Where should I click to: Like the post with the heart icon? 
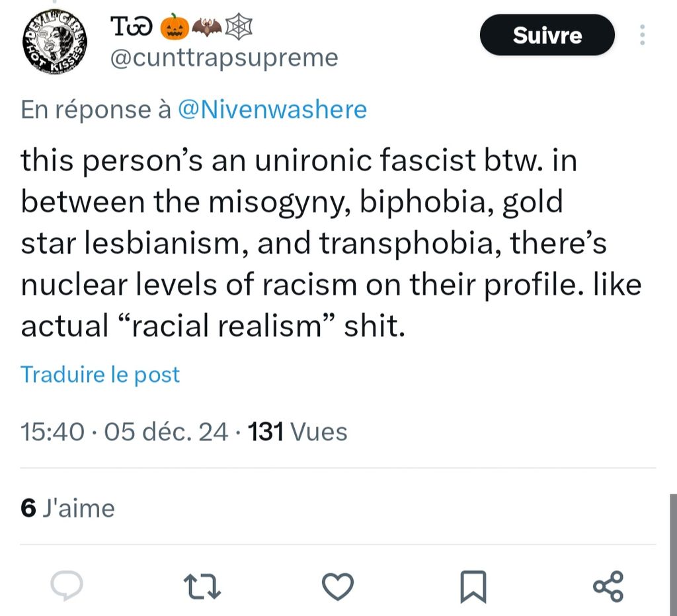338,585
